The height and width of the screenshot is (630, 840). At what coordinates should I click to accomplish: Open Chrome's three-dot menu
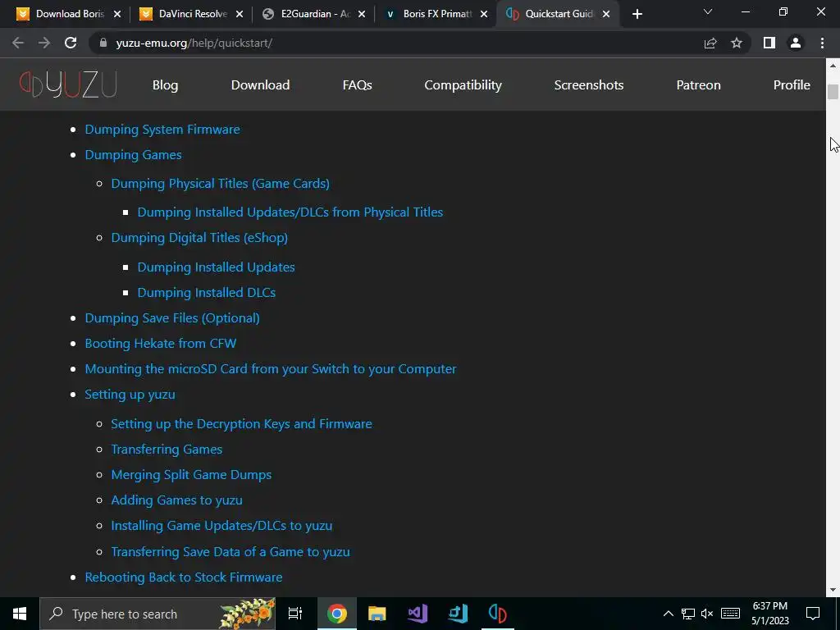click(822, 43)
